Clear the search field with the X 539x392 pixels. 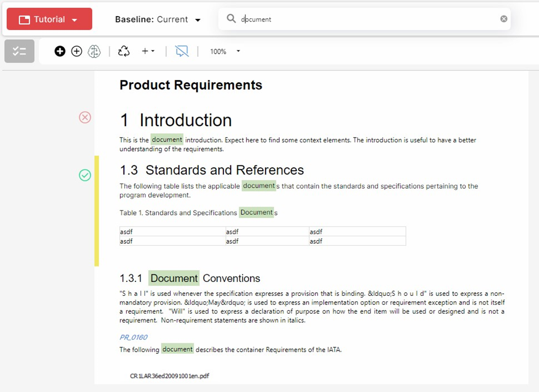click(x=504, y=19)
